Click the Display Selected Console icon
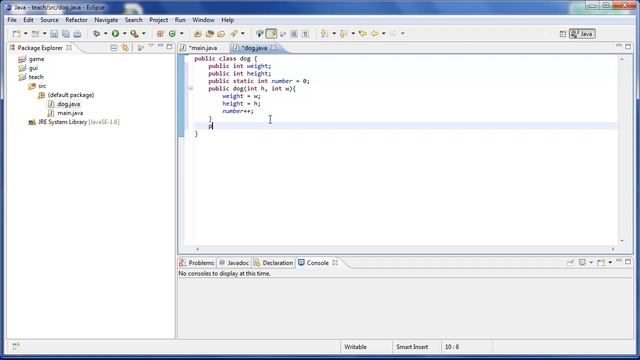 tap(582, 262)
